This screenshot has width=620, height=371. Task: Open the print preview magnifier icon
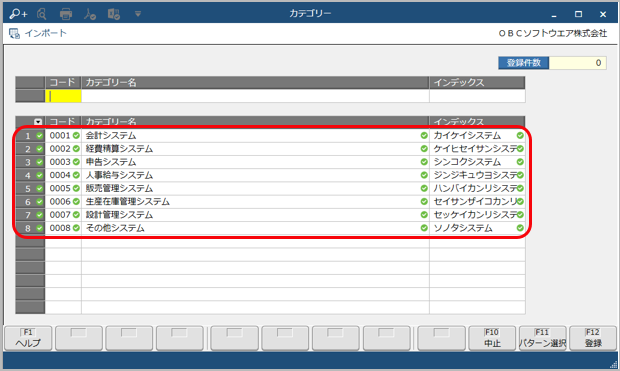click(42, 14)
